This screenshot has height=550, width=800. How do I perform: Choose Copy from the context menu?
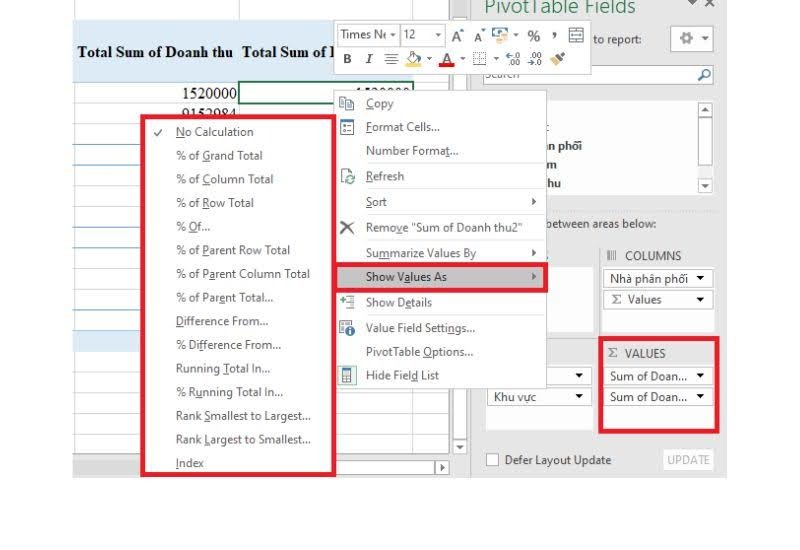[x=441, y=104]
